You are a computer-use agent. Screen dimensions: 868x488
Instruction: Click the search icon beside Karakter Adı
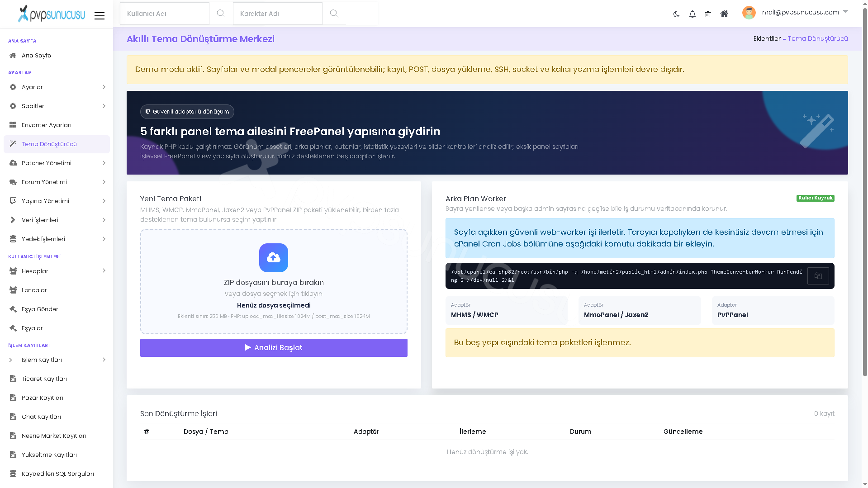334,14
